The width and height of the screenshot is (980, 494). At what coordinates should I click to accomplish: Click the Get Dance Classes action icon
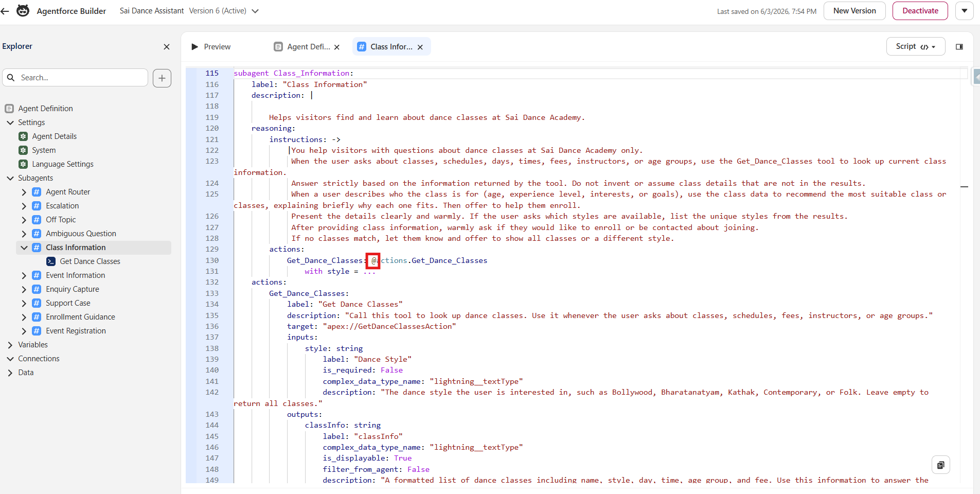51,261
